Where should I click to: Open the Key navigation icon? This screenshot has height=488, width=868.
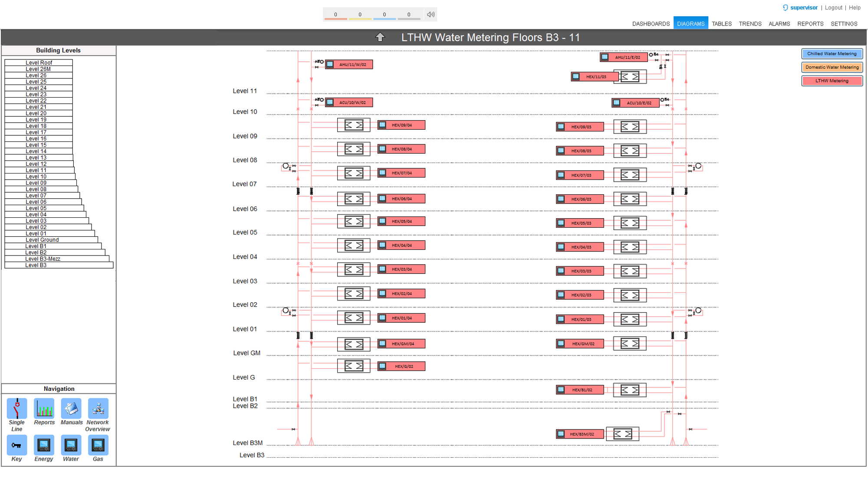[x=17, y=445]
